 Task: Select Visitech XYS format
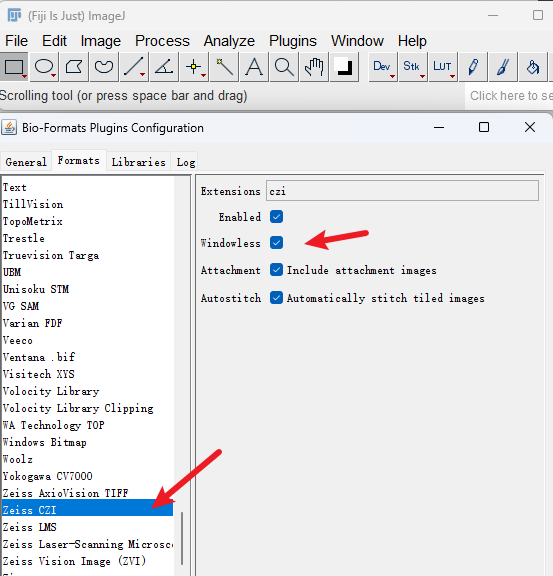[87, 374]
